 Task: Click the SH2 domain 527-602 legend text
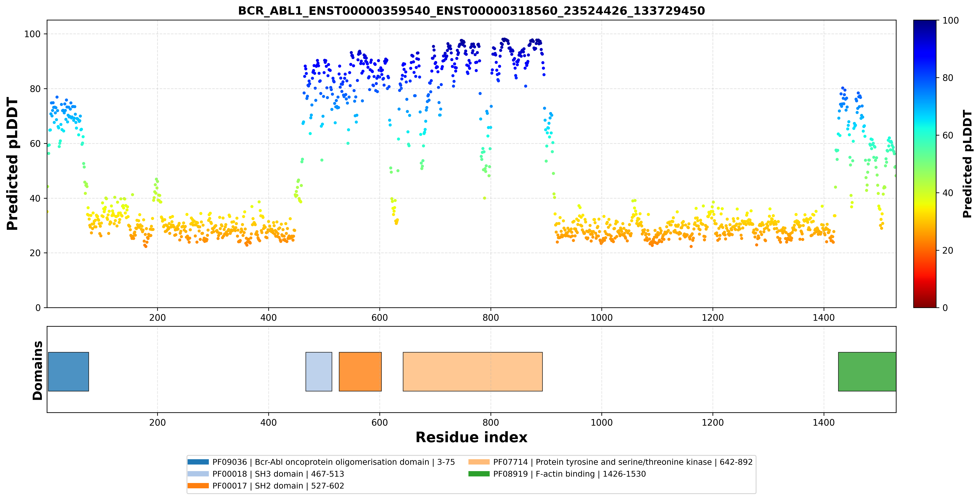(x=278, y=486)
